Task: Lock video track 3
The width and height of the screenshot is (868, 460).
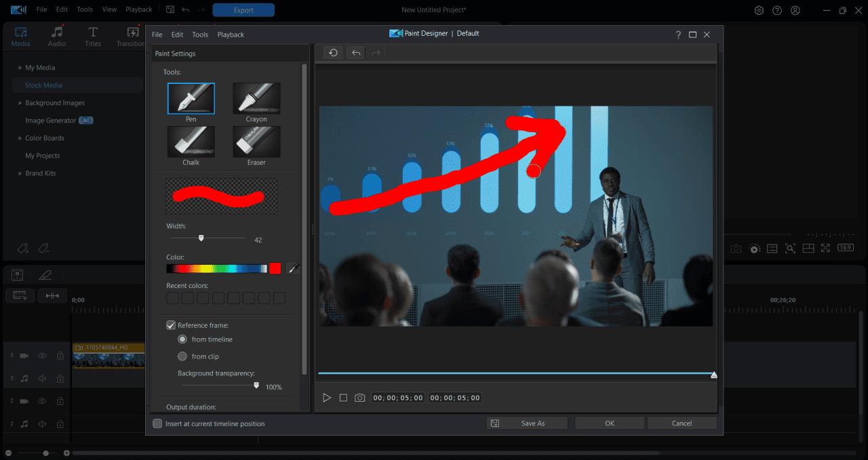Action: pos(60,356)
